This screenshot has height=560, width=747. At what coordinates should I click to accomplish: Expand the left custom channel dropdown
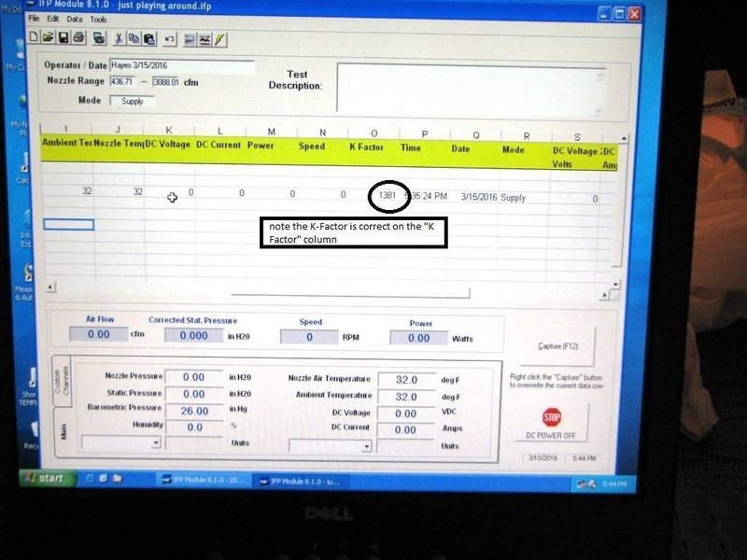[155, 444]
